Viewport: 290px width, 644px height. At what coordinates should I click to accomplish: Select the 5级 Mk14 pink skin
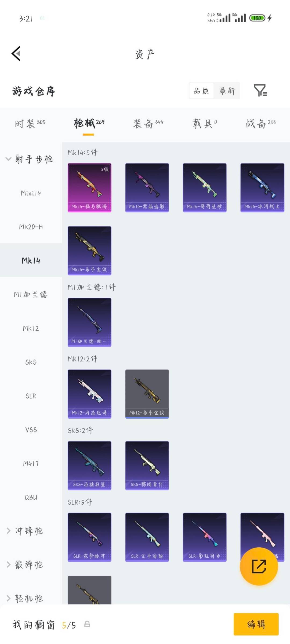[89, 188]
